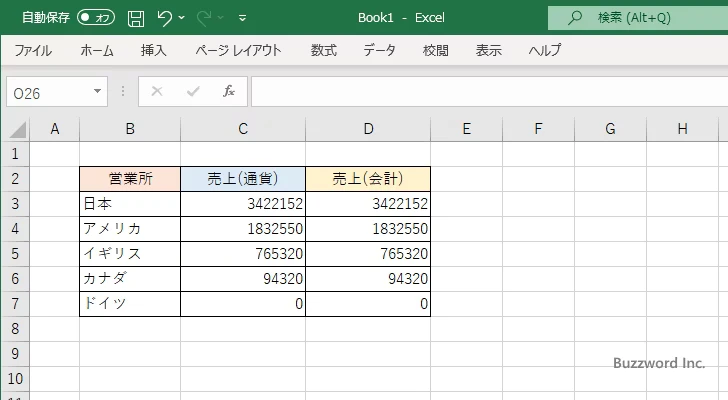Viewport: 728px width, 400px height.
Task: Click the Cancel X formula icon
Action: pos(157,91)
